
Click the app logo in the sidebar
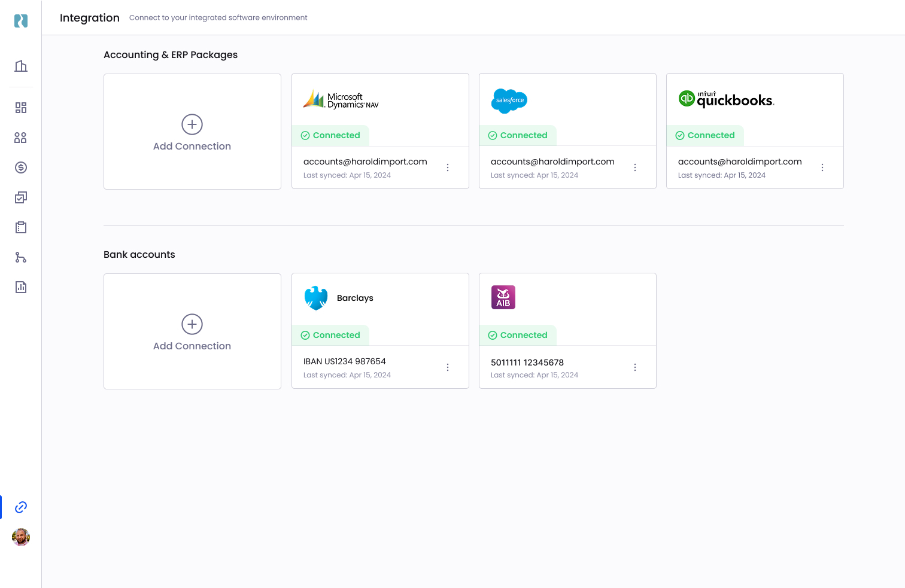[21, 21]
